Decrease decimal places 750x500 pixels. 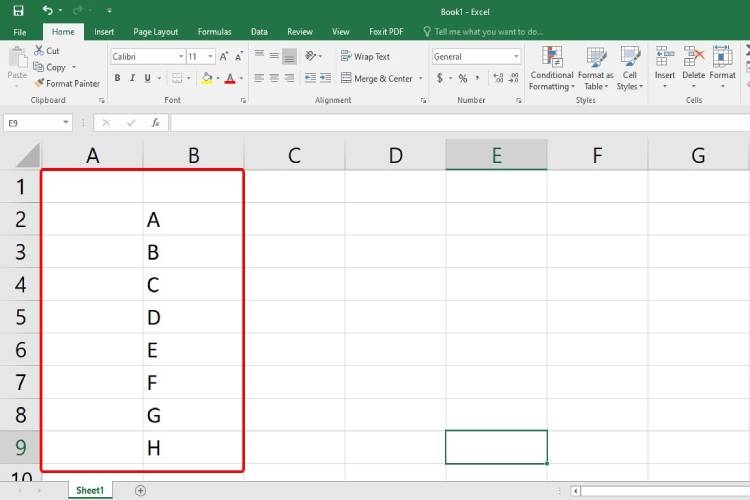(x=514, y=78)
